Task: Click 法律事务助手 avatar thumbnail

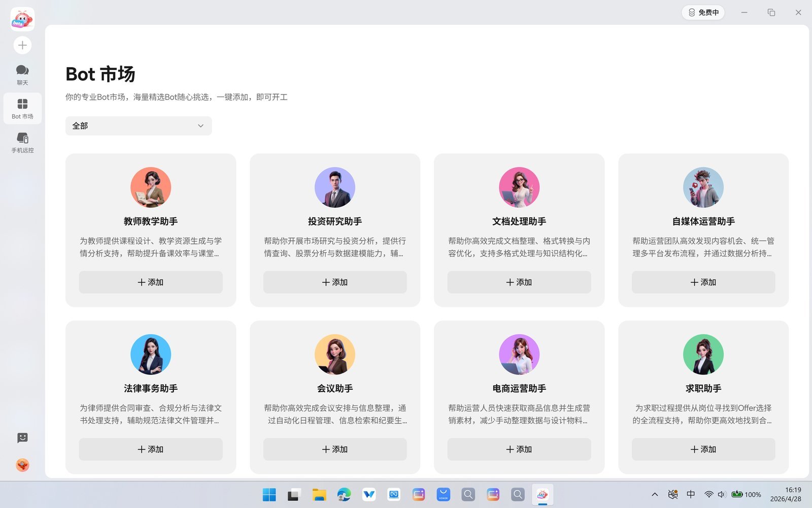Action: [150, 354]
